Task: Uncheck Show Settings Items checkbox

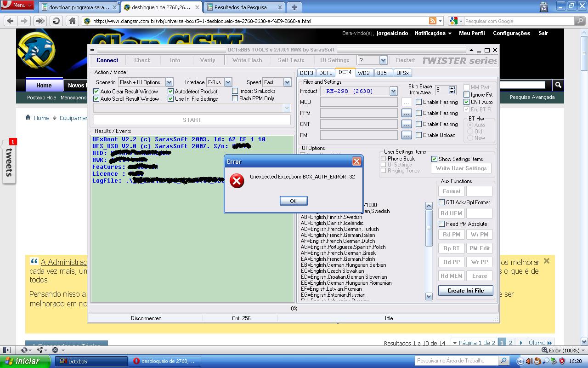Action: [434, 159]
